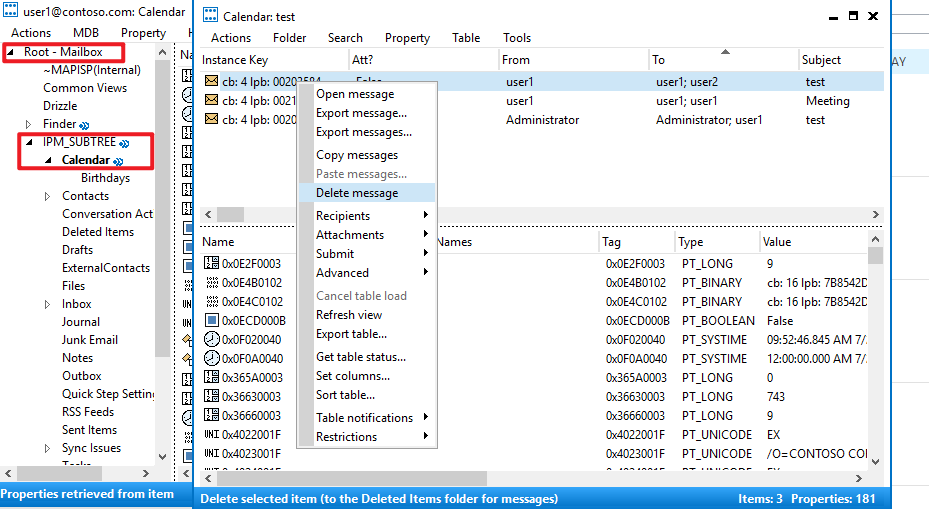The image size is (929, 509).
Task: Click the icon beside property 0x0E2F0003
Action: point(212,263)
